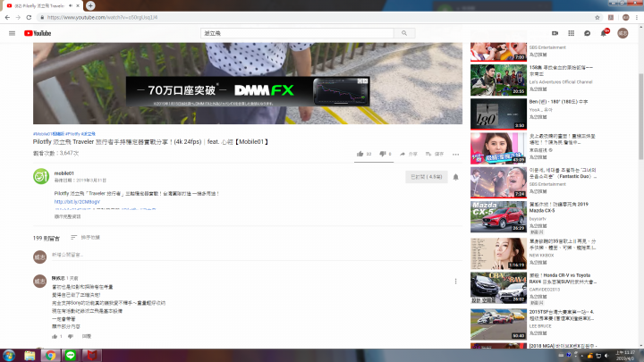Close the Pilotfly YouTube tab
The image size is (644, 362).
78,5
